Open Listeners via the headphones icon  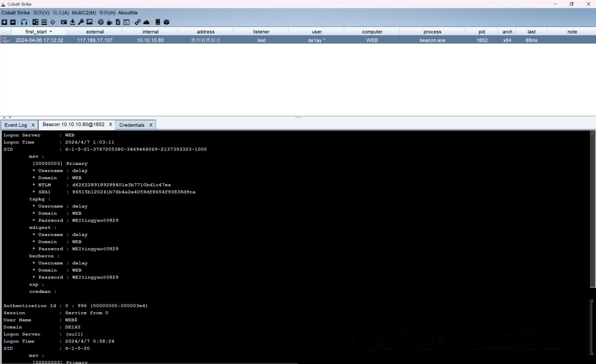(x=24, y=22)
